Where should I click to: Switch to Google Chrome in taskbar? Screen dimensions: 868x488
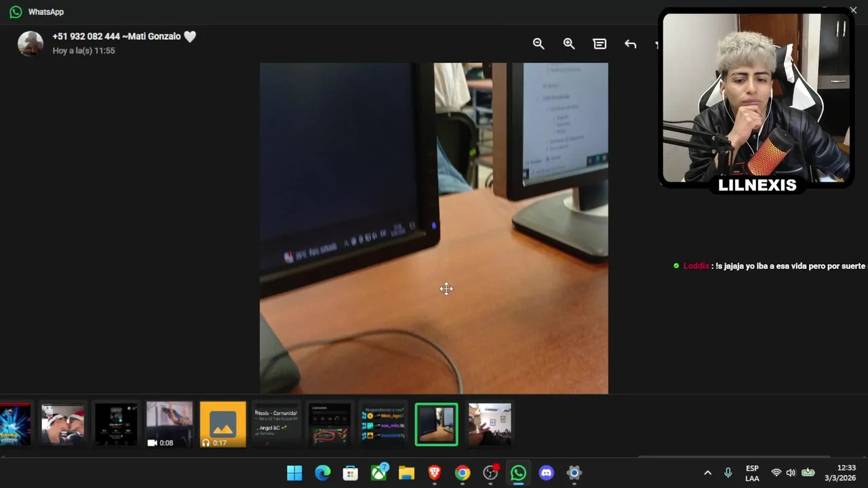(x=462, y=473)
